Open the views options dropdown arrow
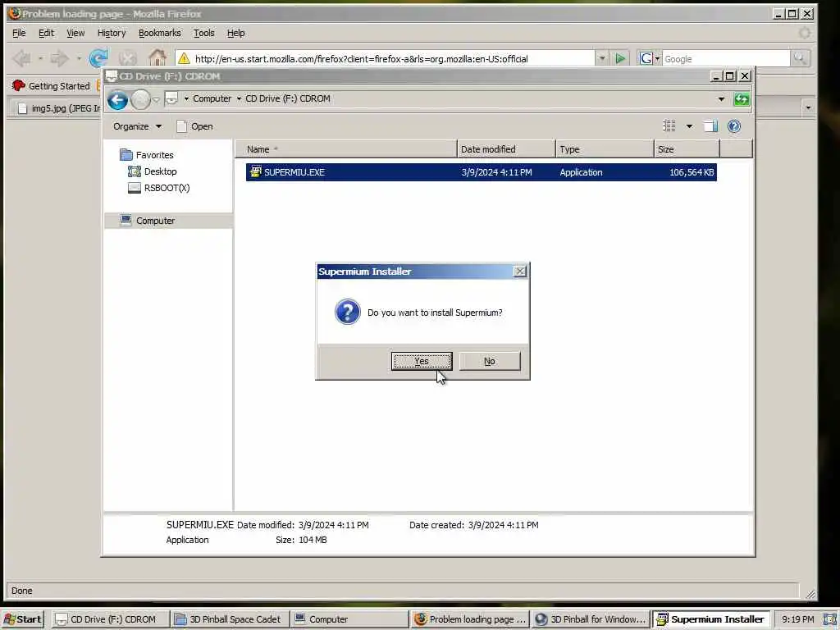The width and height of the screenshot is (840, 630). [x=689, y=126]
